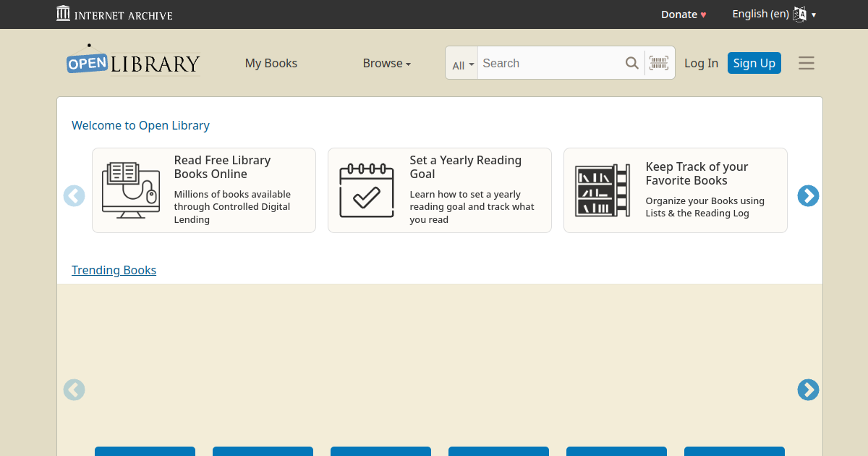Screen dimensions: 868x456
Task: Go to previous trending books slide
Action: point(74,390)
